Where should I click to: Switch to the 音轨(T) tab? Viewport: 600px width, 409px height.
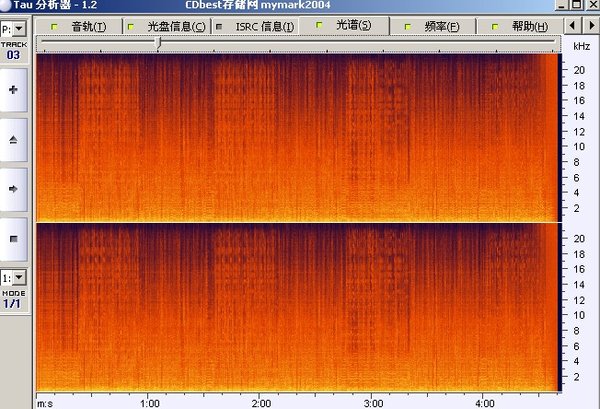point(78,26)
